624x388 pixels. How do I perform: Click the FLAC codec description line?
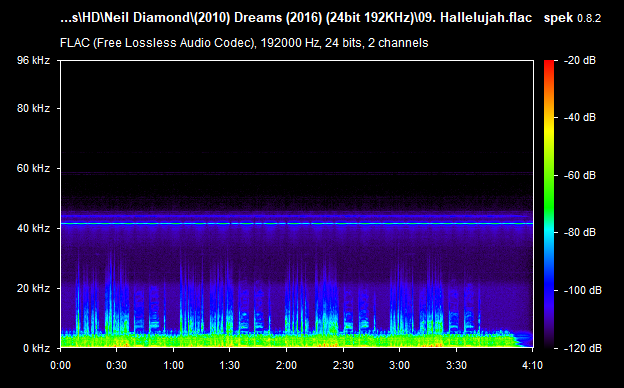(x=244, y=43)
